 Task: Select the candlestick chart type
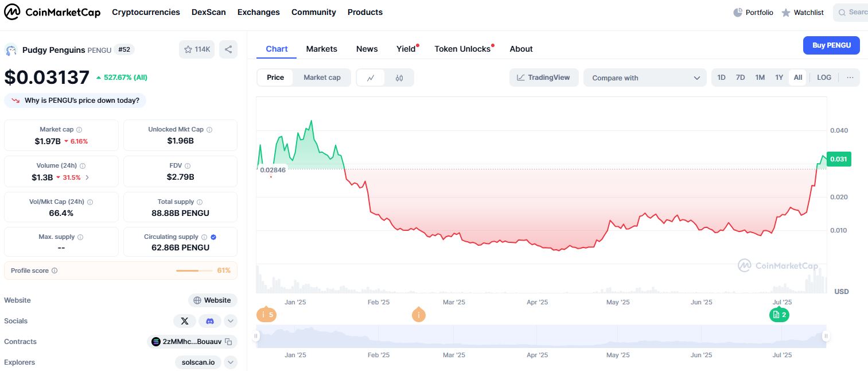click(399, 78)
